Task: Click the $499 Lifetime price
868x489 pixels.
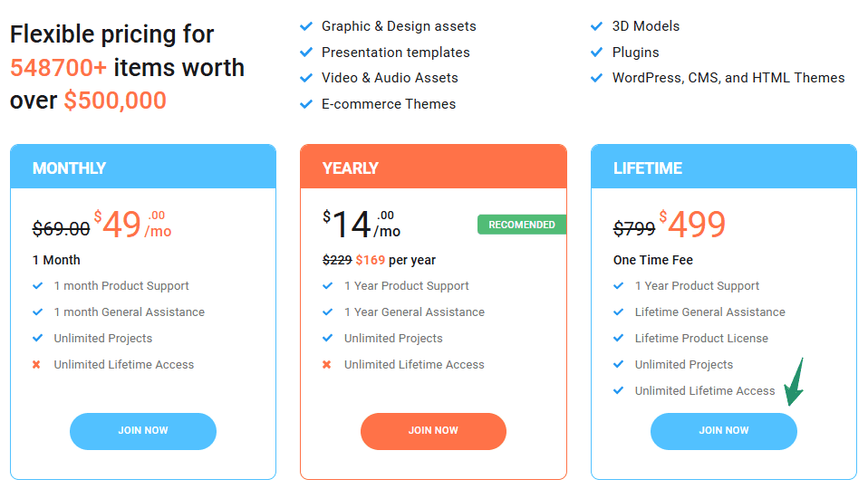Action: point(694,225)
